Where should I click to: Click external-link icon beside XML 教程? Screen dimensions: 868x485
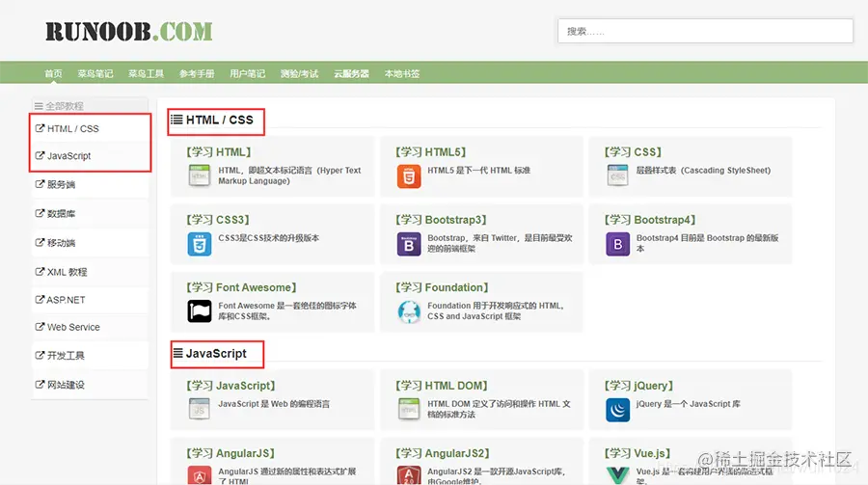[40, 271]
